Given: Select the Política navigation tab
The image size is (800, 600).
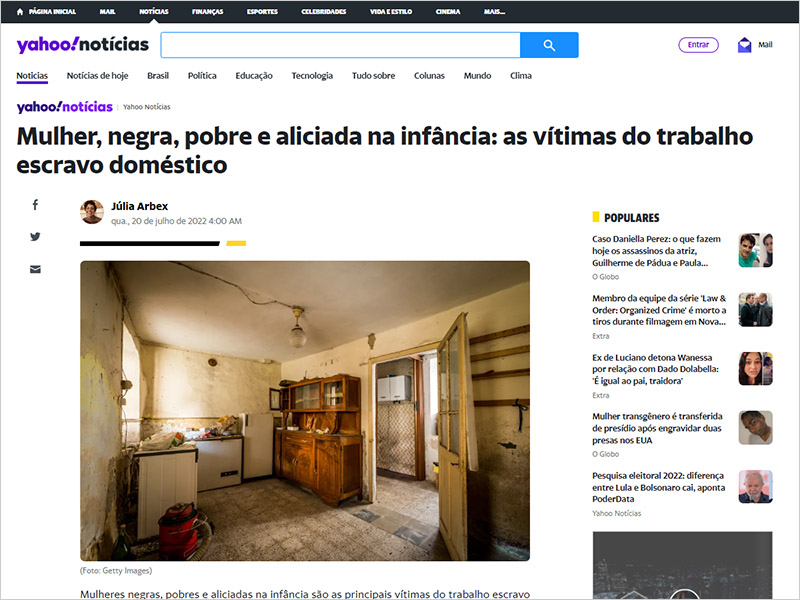Looking at the screenshot, I should coord(202,76).
